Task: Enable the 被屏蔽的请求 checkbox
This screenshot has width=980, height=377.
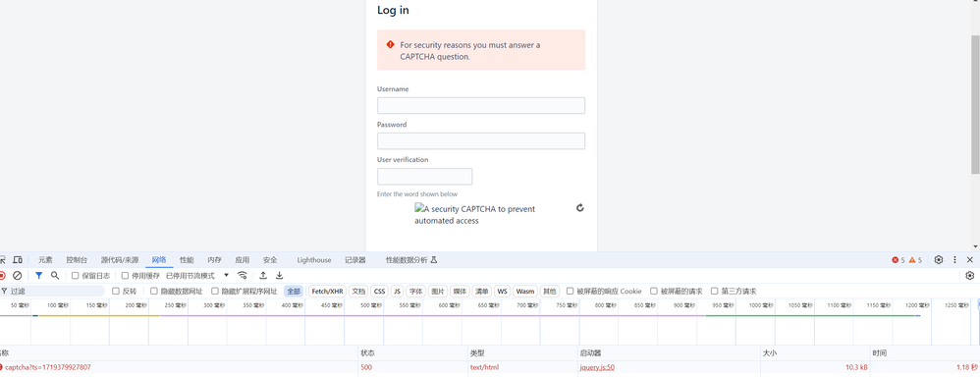Action: (x=654, y=291)
